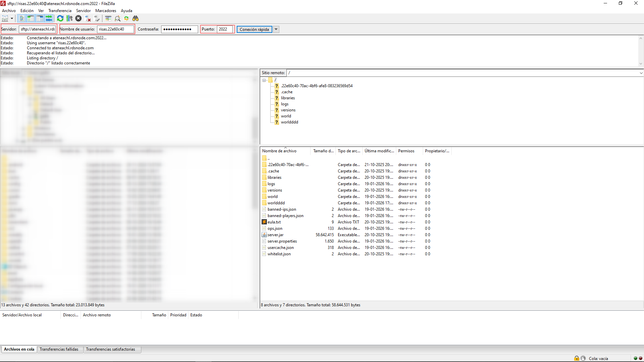Sort queue by Prioridad column header
644x362 pixels.
(x=178, y=315)
